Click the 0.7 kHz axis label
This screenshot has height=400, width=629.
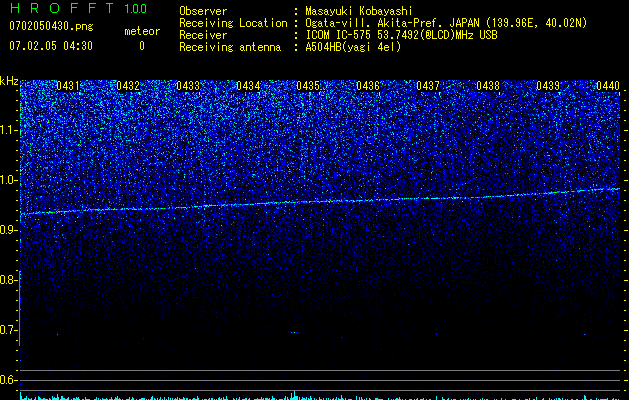click(9, 330)
